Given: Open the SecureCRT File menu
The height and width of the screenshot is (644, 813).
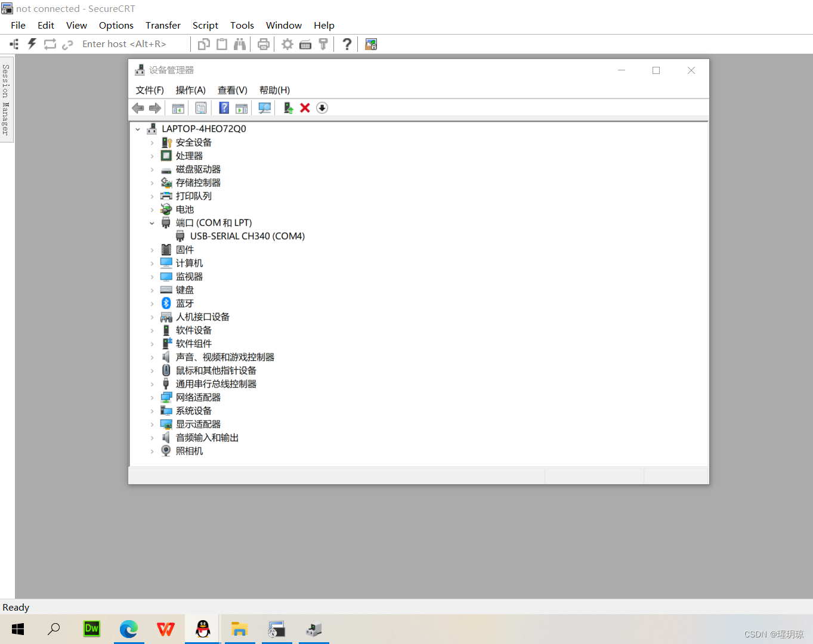Looking at the screenshot, I should tap(18, 25).
